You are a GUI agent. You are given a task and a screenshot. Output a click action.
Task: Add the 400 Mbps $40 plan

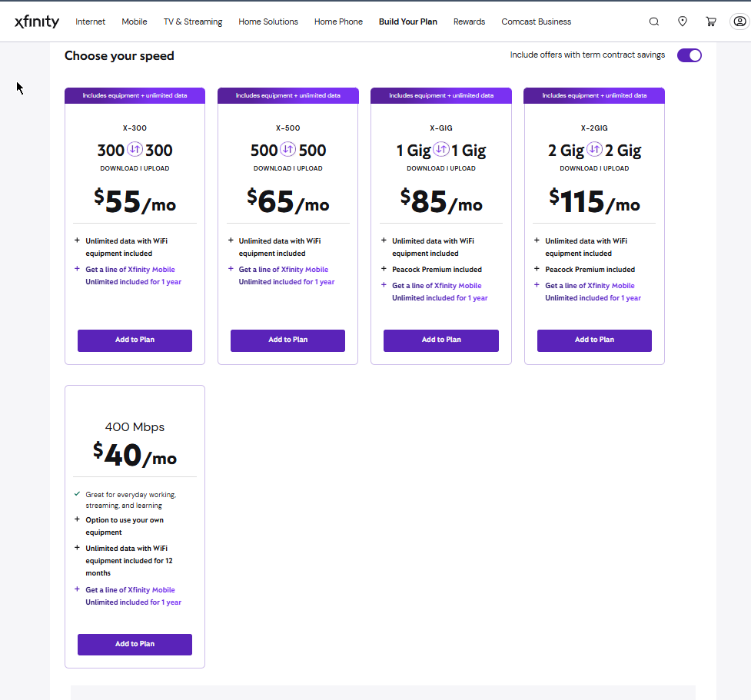pyautogui.click(x=135, y=645)
